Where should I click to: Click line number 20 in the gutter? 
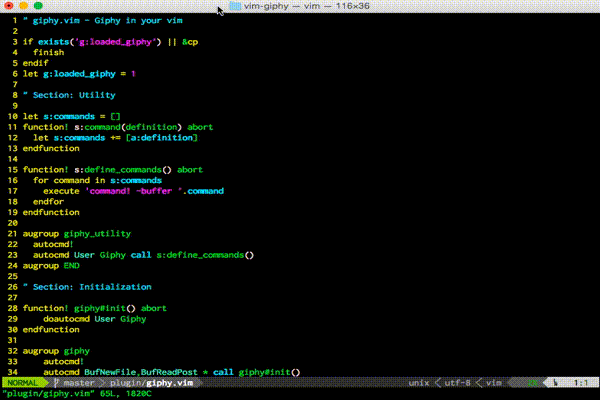13,223
